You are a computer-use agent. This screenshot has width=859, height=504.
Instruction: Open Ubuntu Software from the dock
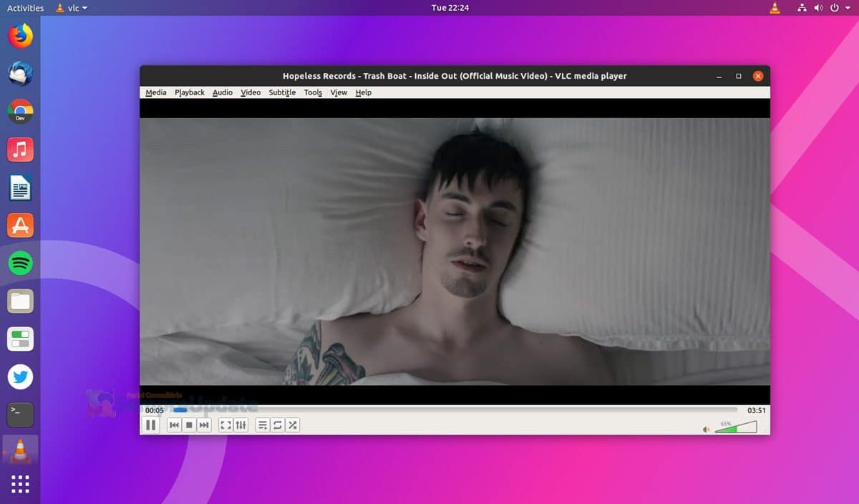20,226
